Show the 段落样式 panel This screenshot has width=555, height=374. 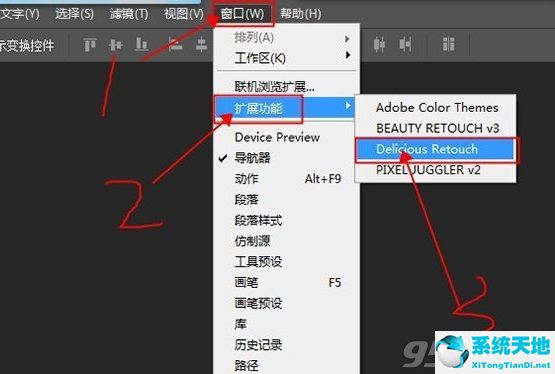coord(286,220)
